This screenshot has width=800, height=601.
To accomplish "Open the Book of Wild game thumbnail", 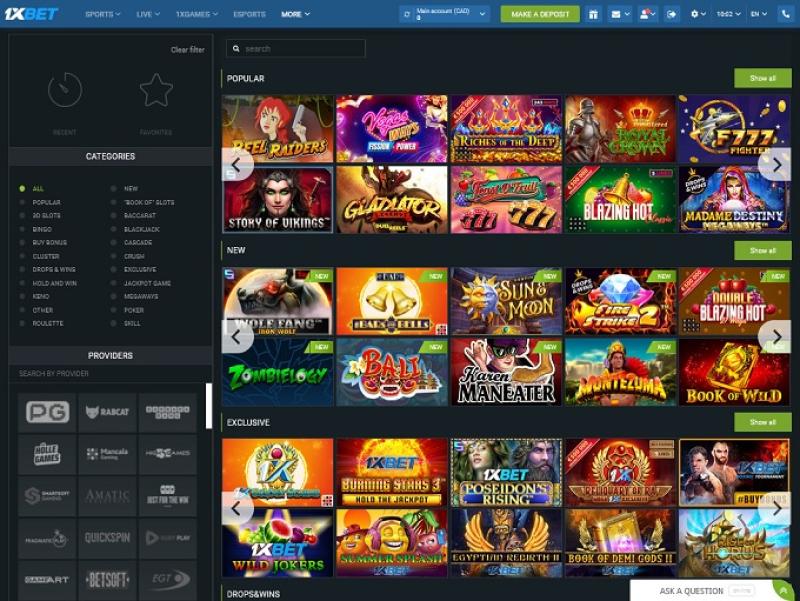I will click(734, 372).
